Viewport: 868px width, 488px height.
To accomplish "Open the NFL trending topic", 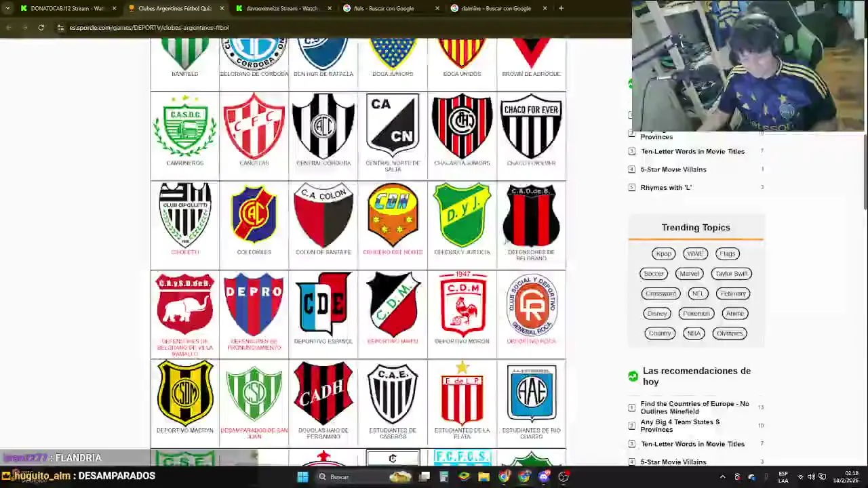I will click(x=697, y=293).
